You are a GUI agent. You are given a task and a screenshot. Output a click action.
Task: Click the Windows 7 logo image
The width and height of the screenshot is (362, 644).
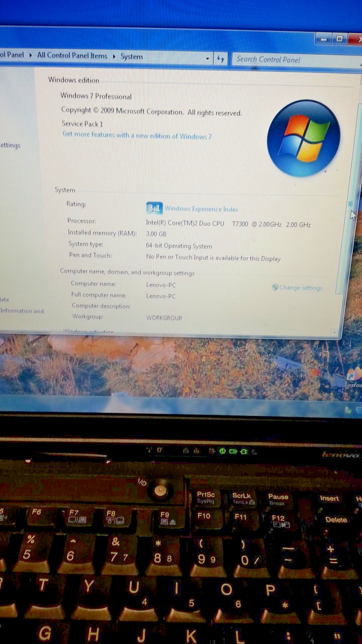click(303, 138)
